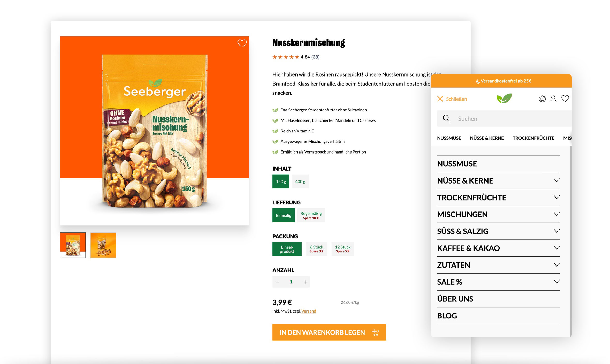Viewport: 610px width, 364px height.
Task: Select the second product thumbnail image
Action: [103, 245]
